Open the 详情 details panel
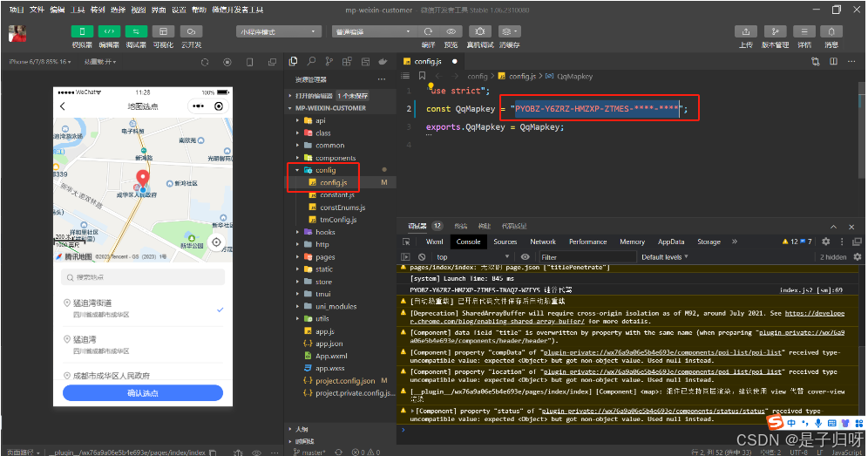 tap(804, 31)
